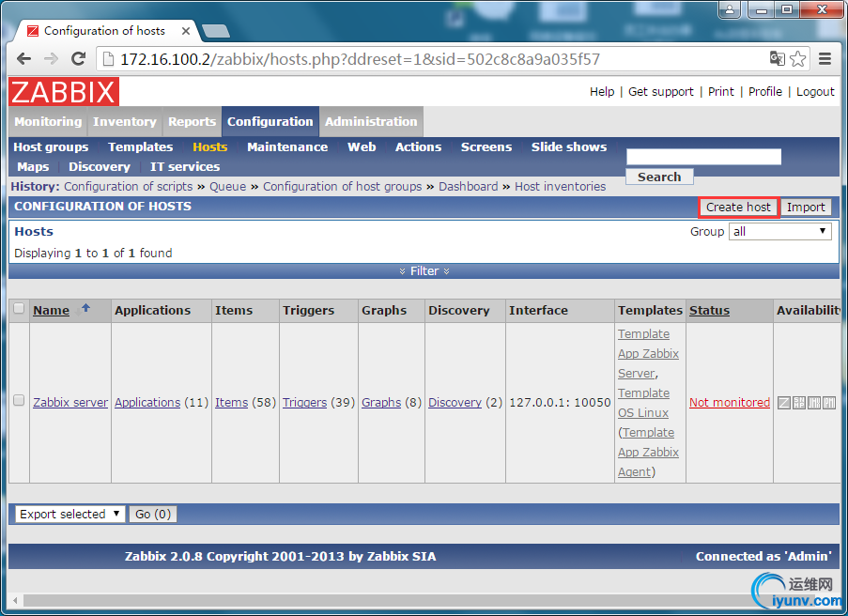Go to Actions submenu
The width and height of the screenshot is (848, 616).
click(418, 147)
